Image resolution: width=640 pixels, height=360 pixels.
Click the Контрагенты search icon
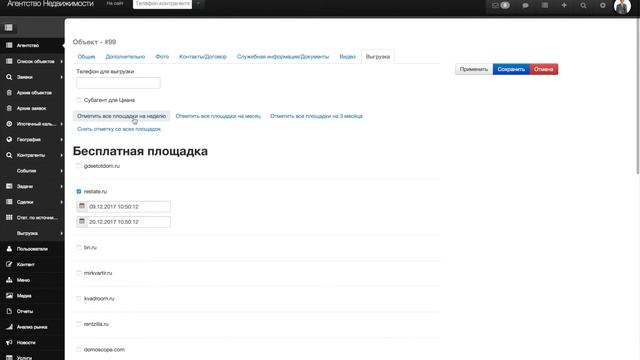(9, 155)
